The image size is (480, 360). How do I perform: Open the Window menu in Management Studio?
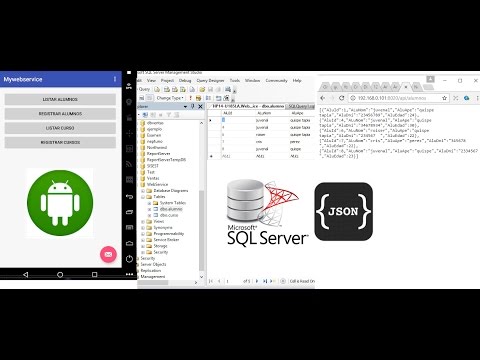252,80
